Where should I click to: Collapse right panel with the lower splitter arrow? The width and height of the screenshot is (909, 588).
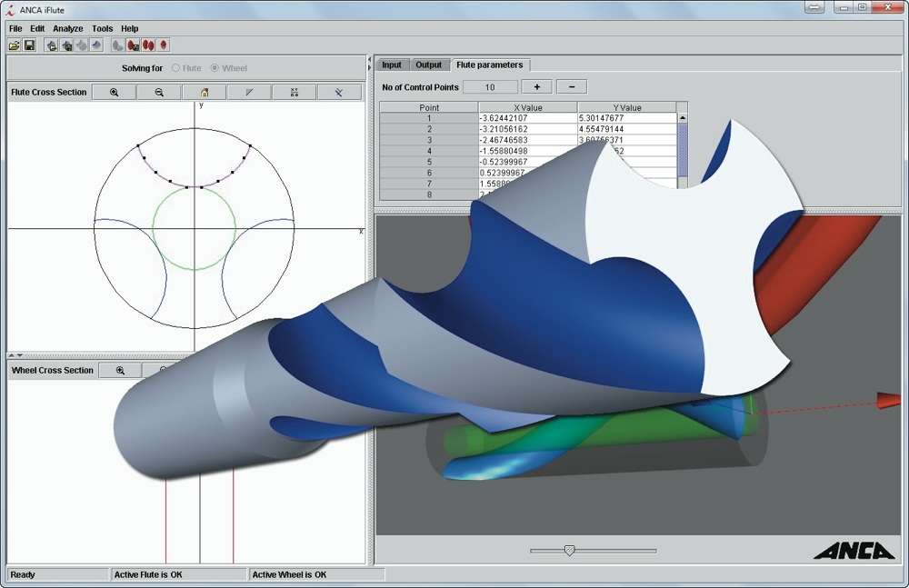(370, 68)
